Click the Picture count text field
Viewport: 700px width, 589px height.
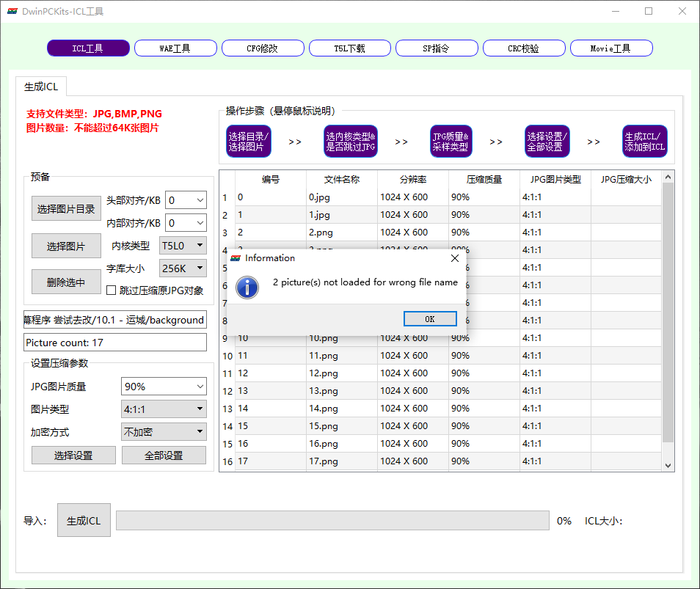115,343
